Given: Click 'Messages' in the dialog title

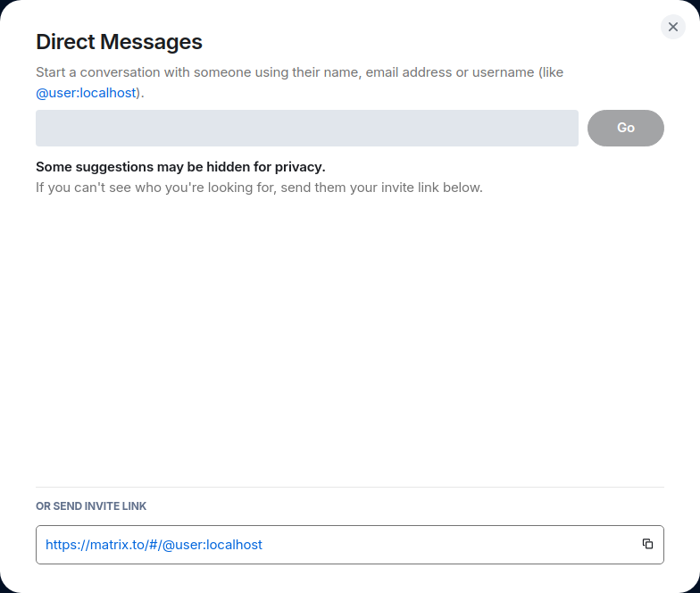Looking at the screenshot, I should pos(151,41).
